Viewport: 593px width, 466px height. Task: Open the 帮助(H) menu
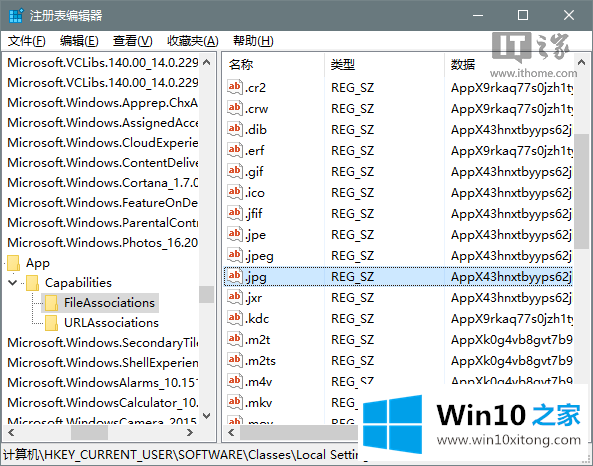tap(253, 40)
